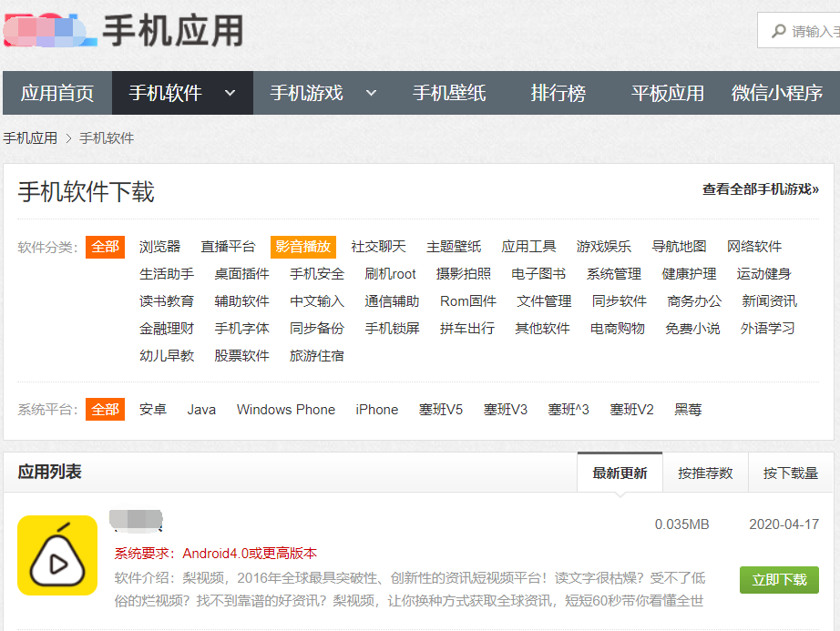The image size is (840, 631).
Task: Click the yellow pear video app icon
Action: (57, 555)
